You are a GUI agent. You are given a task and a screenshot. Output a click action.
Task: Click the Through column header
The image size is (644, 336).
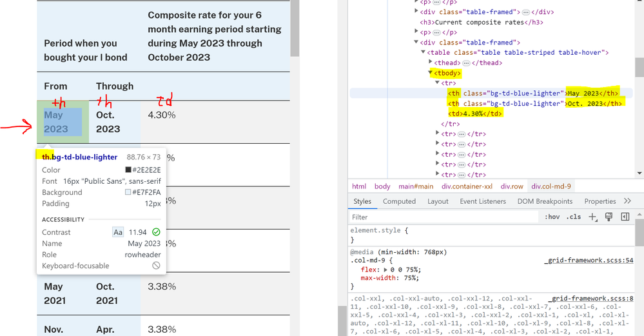pyautogui.click(x=115, y=86)
